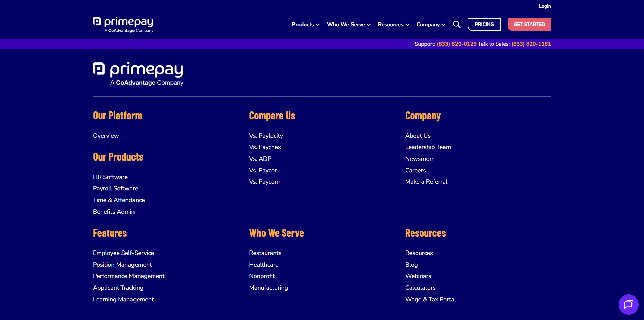Click the sales phone number

click(x=531, y=44)
